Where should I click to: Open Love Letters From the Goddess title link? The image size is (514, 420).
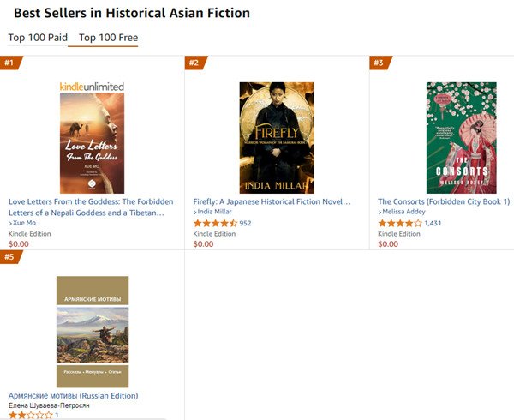[x=91, y=207]
